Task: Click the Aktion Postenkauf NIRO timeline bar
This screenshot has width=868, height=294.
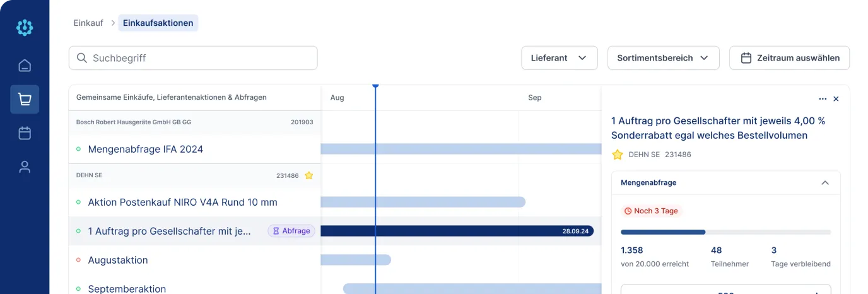Action: (x=423, y=202)
